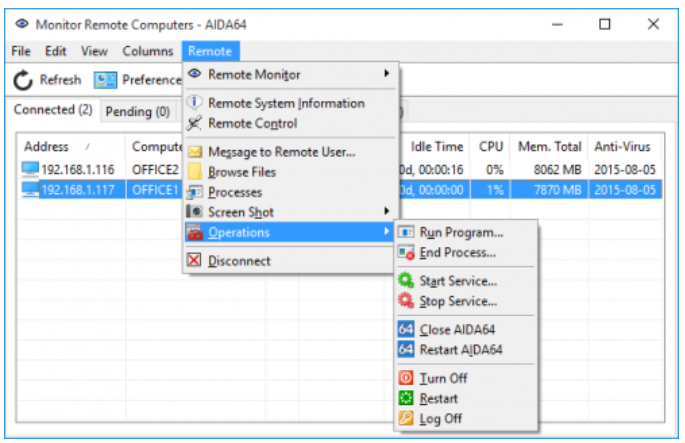Click the Log Off key icon

coord(406,418)
